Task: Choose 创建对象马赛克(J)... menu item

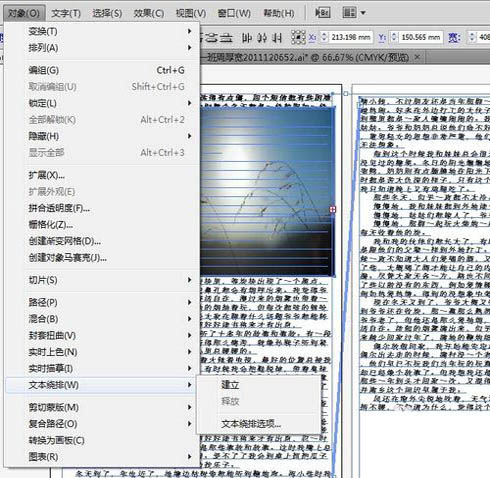Action: (101, 258)
